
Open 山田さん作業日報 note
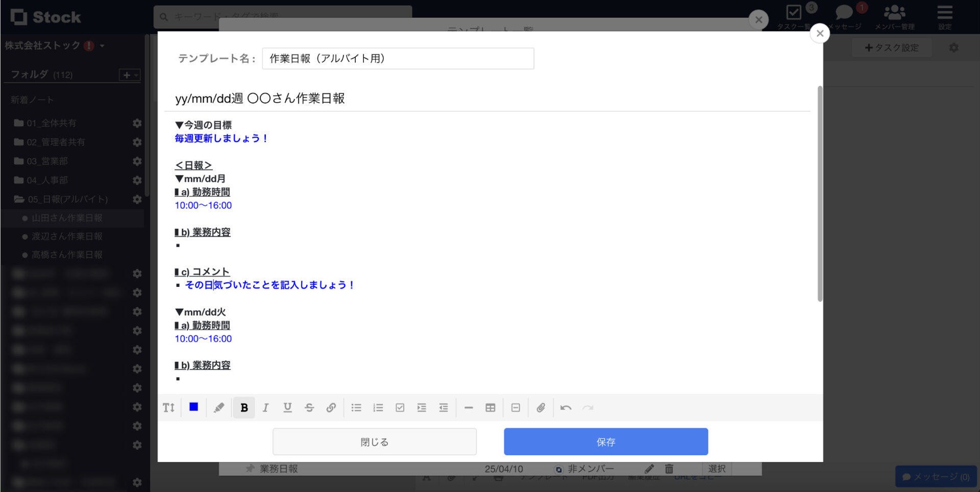point(67,218)
